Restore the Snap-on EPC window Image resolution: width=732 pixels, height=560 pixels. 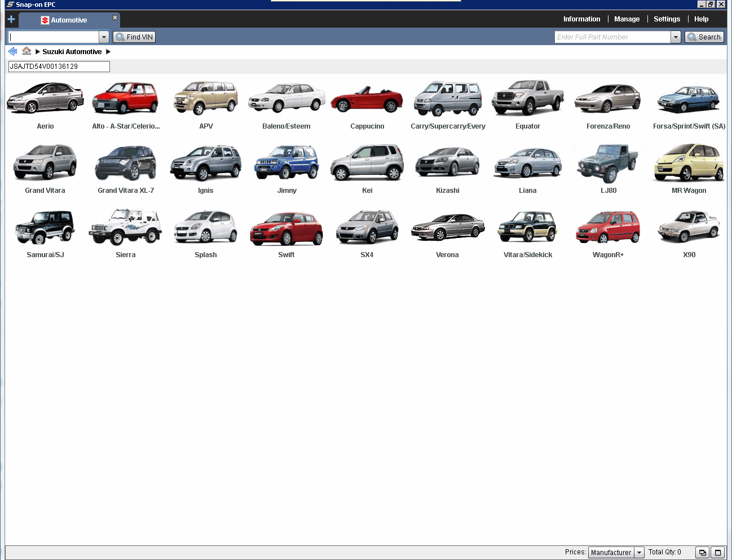click(x=711, y=5)
